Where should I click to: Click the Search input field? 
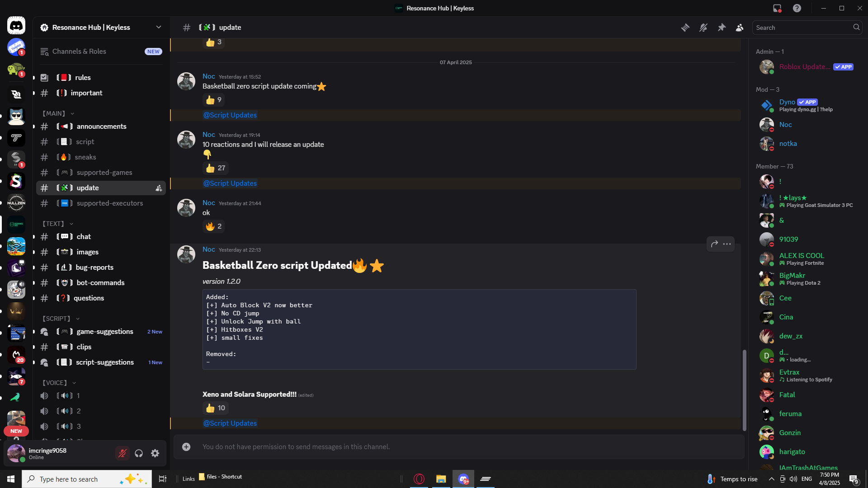click(x=801, y=28)
